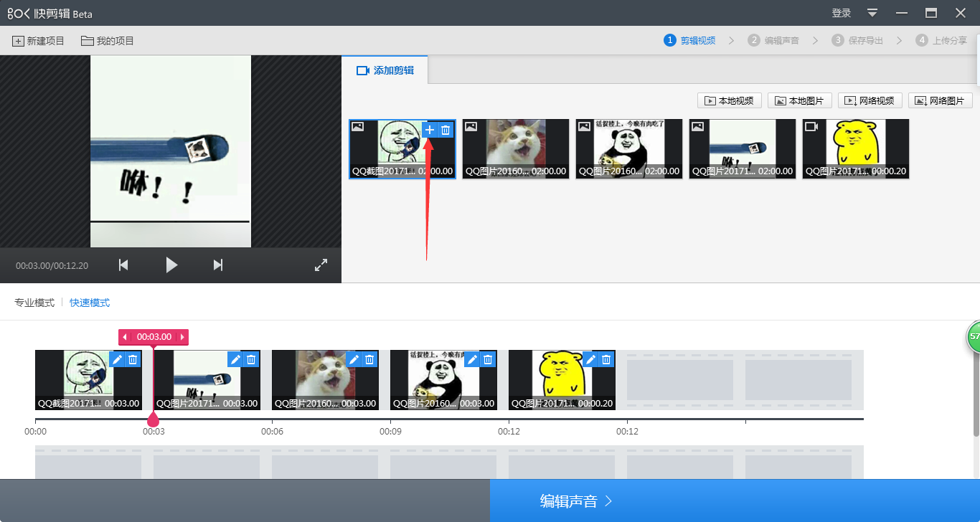Delete the cat clip on the timeline
The width and height of the screenshot is (980, 522).
point(369,359)
